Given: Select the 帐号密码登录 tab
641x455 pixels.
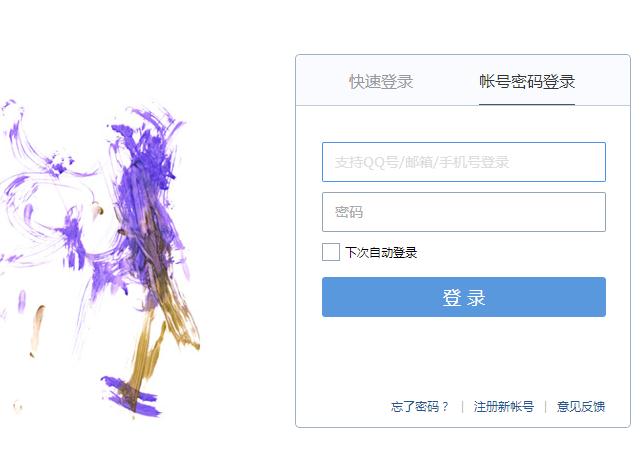Looking at the screenshot, I should (x=527, y=82).
